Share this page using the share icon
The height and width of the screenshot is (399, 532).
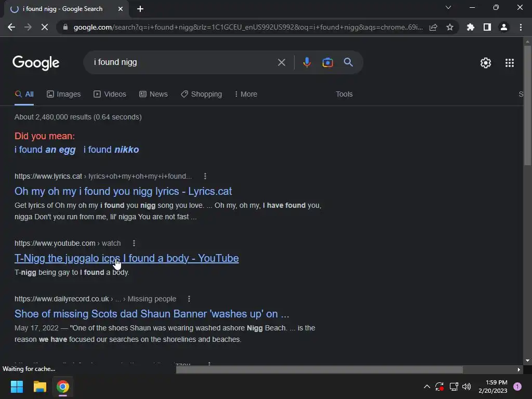click(433, 27)
